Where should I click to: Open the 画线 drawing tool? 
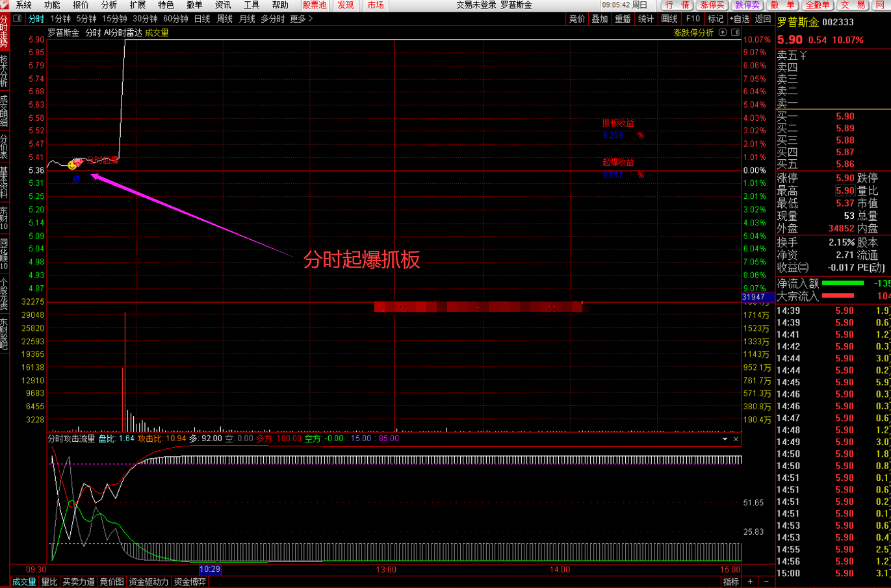tap(669, 19)
